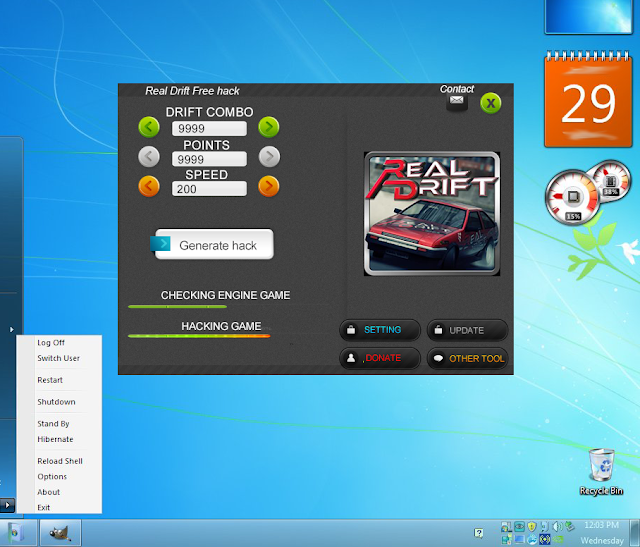640x547 pixels.
Task: Click the arrow button beside Exit
Action: tap(7, 505)
